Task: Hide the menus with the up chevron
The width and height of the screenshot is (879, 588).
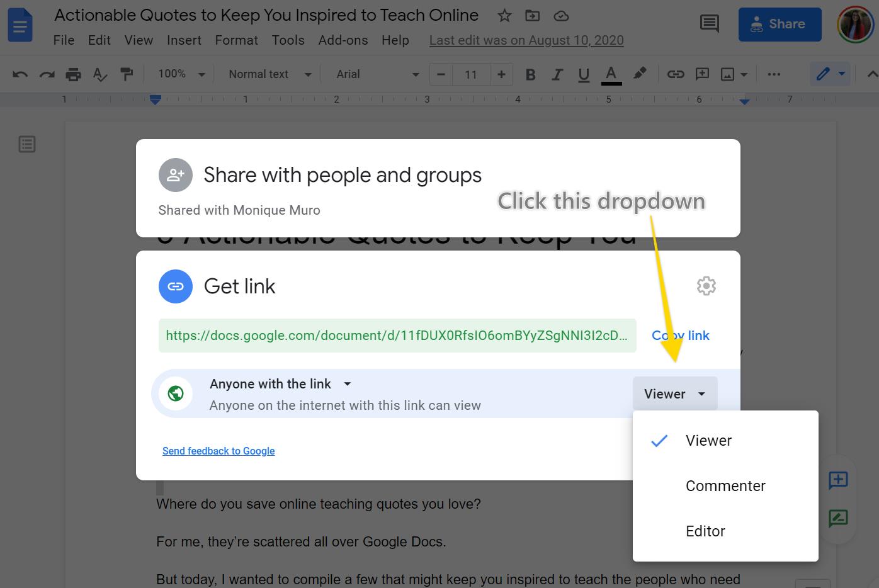Action: [871, 74]
